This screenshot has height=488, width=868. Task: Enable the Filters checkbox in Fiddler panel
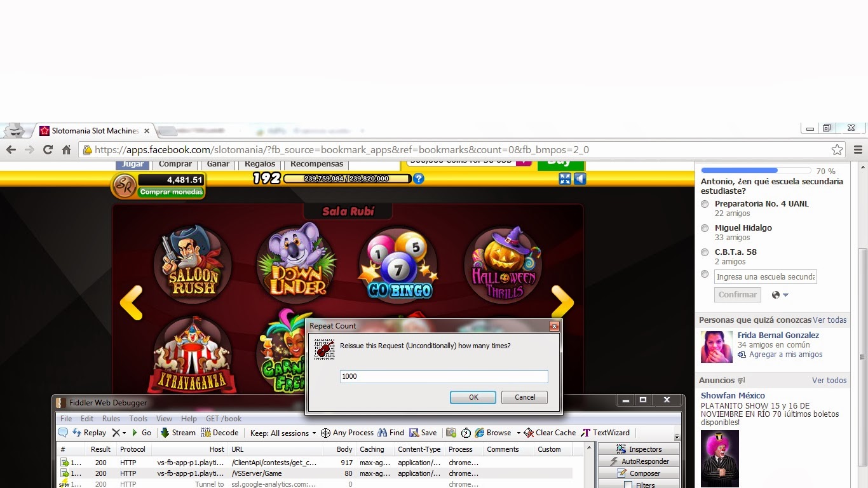click(628, 484)
